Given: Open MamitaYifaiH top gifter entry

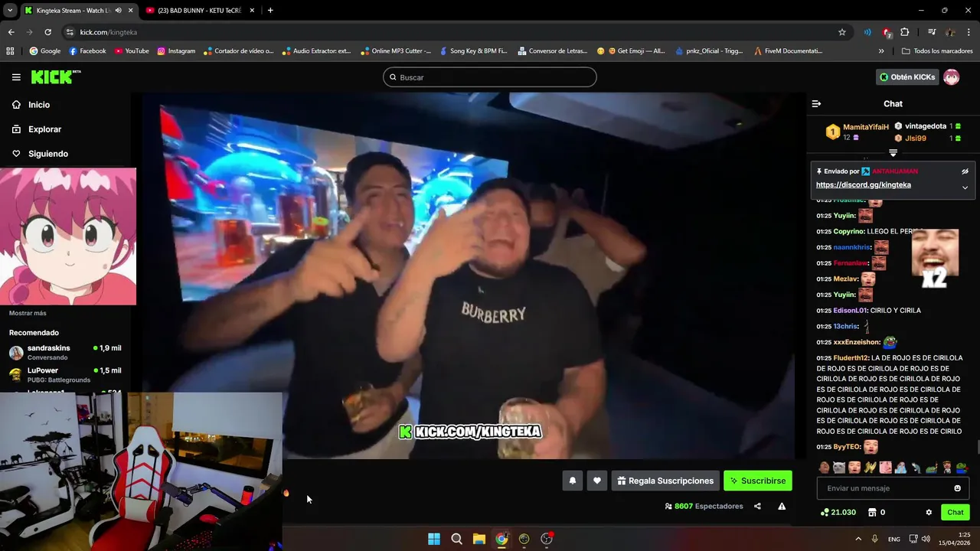Looking at the screenshot, I should tap(857, 132).
